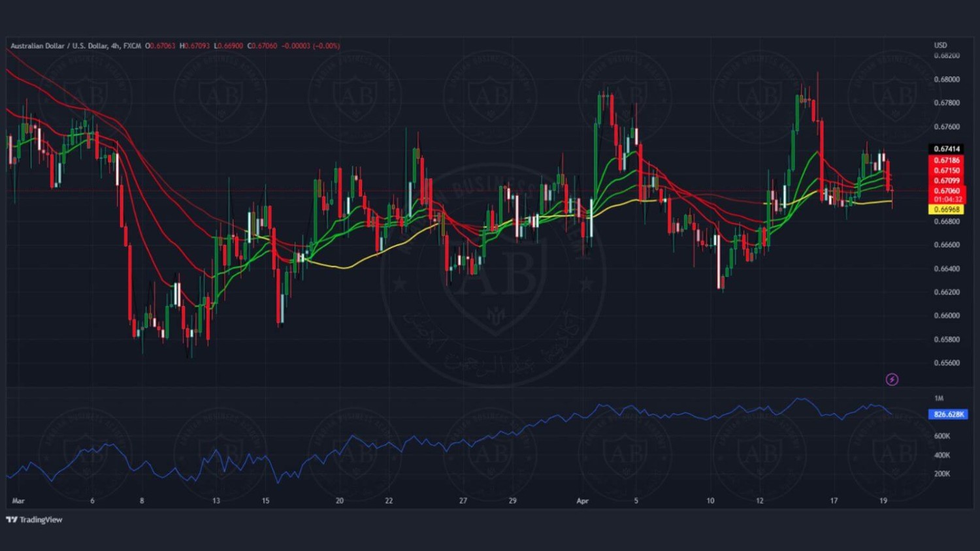
Task: Click the 200K label on indicator axis
Action: pos(942,474)
